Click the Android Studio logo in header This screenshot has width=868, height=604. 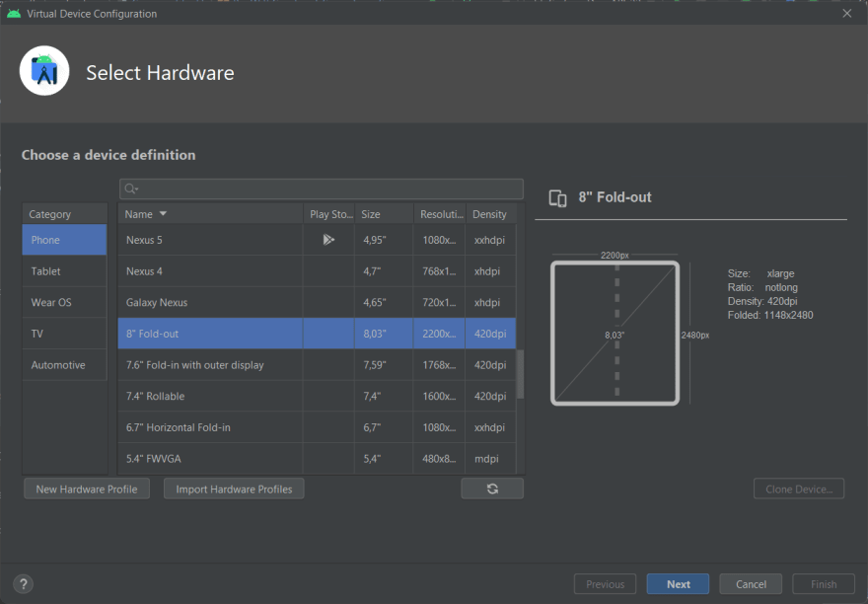pyautogui.click(x=44, y=71)
